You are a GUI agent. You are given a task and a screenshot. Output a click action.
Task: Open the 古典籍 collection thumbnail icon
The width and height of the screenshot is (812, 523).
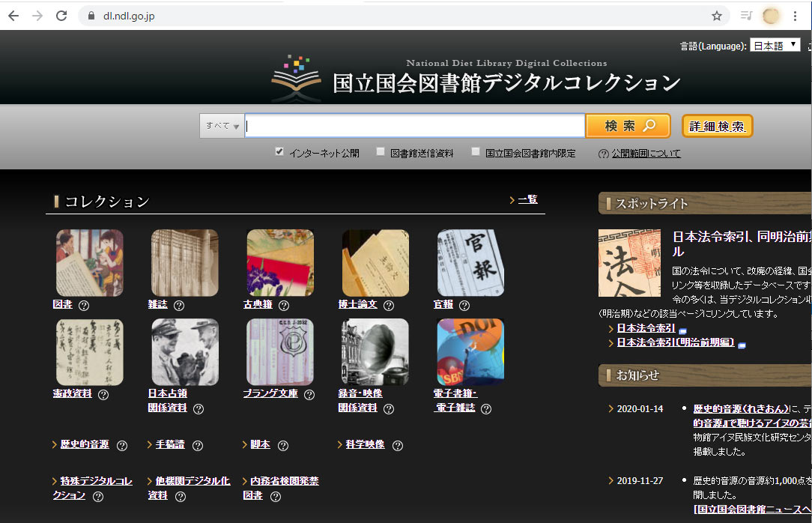click(x=280, y=263)
